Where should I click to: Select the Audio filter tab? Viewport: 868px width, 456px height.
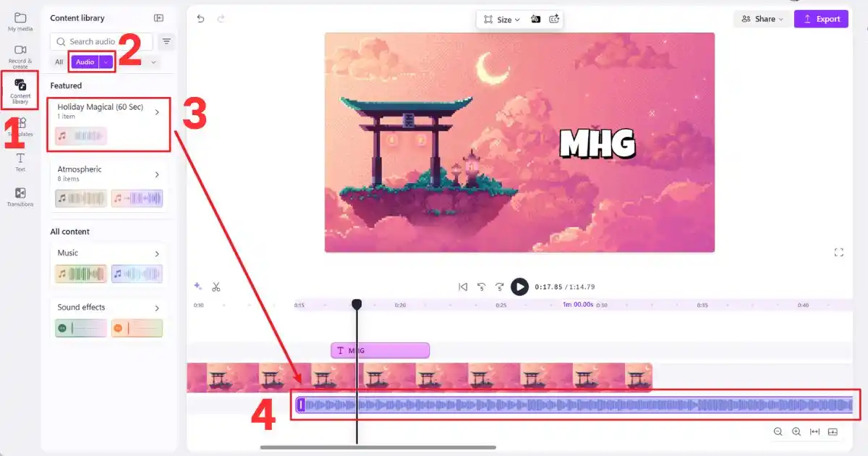[x=85, y=62]
